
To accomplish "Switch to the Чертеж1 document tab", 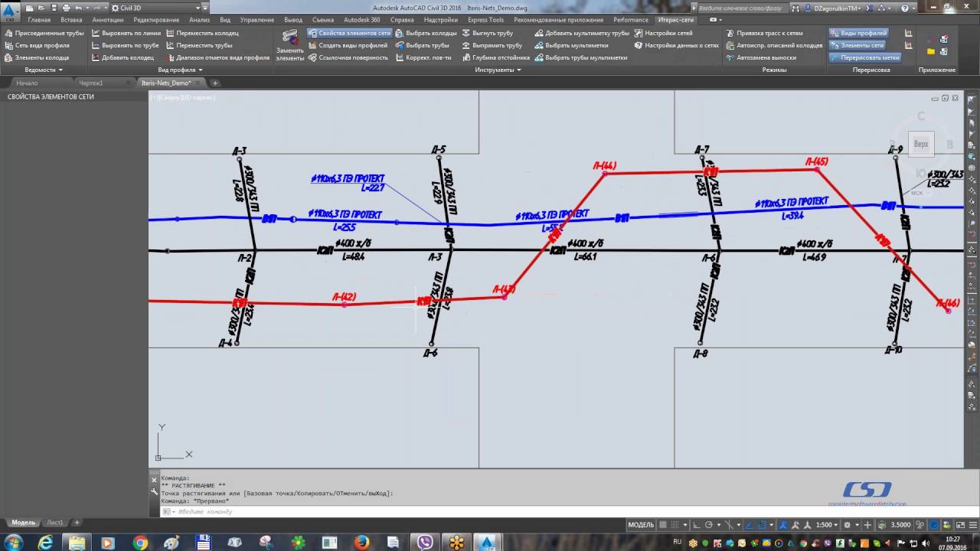I will [x=91, y=83].
